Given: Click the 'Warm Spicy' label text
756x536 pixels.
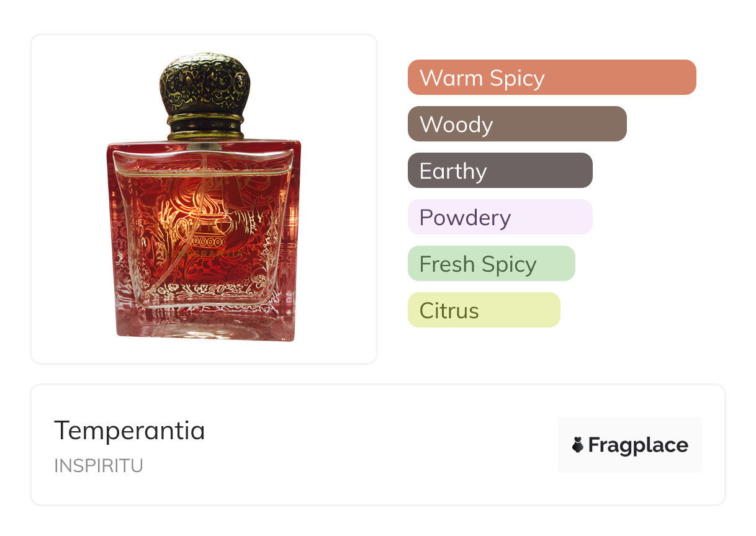Looking at the screenshot, I should click(482, 78).
